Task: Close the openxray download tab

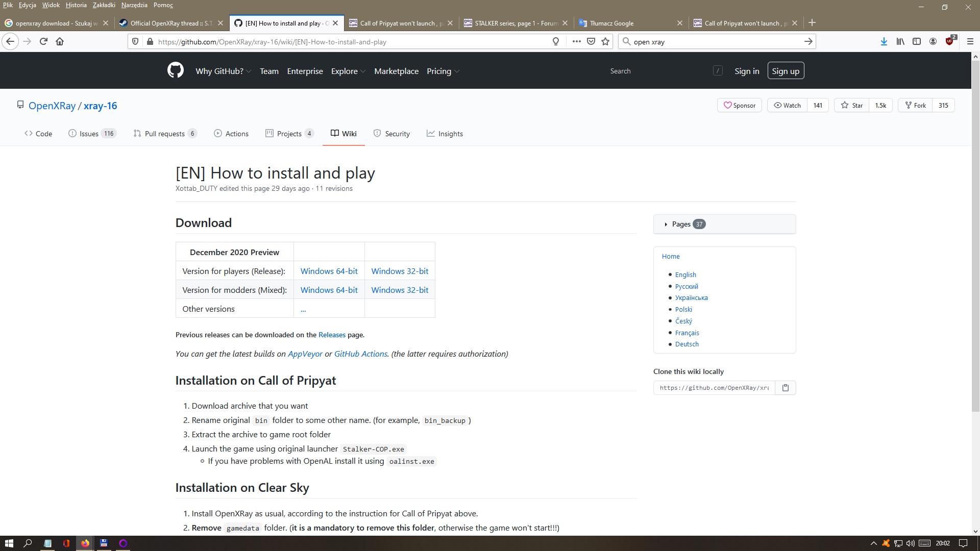Action: point(106,23)
